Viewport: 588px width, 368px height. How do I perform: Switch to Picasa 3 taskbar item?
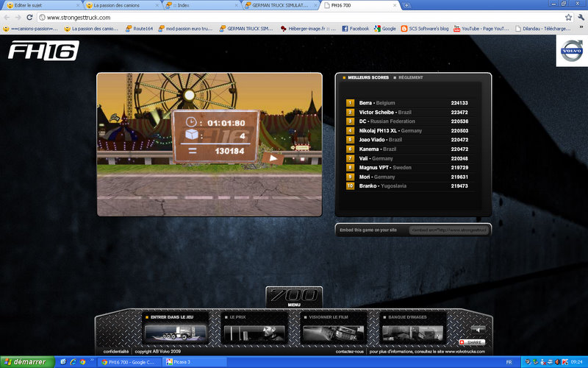pos(194,362)
